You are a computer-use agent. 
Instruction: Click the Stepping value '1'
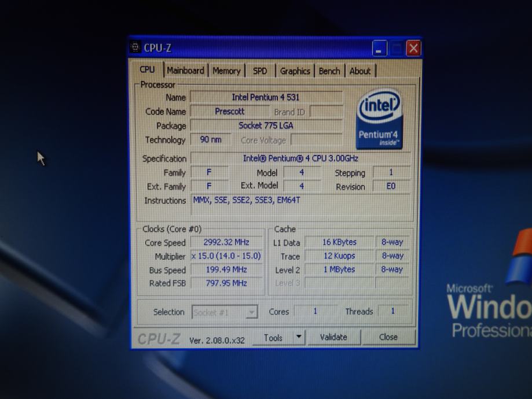pyautogui.click(x=391, y=172)
